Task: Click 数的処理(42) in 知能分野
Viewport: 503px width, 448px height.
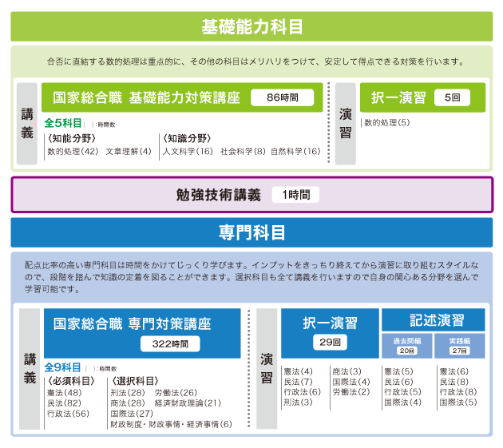Action: coord(72,151)
